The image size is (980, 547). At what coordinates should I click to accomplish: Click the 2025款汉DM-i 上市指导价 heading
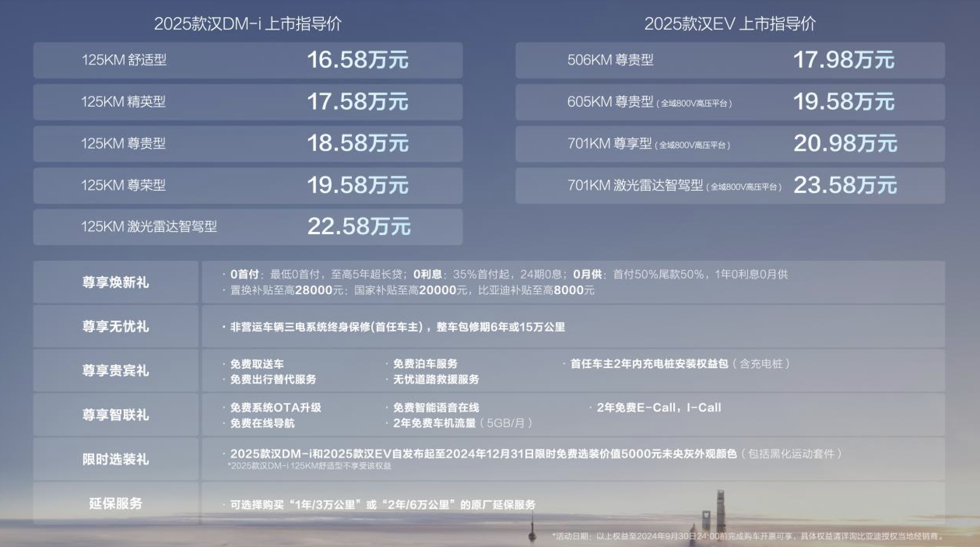coord(248,24)
